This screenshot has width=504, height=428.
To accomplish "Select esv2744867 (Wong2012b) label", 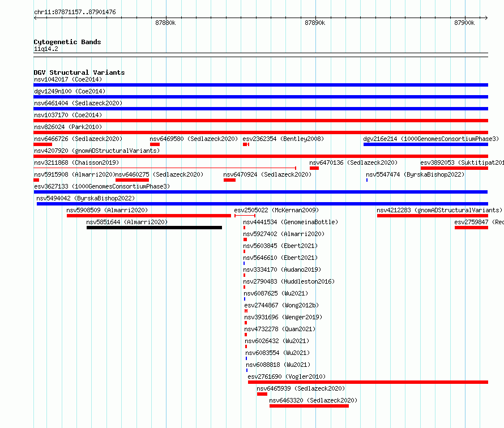I will [281, 305].
